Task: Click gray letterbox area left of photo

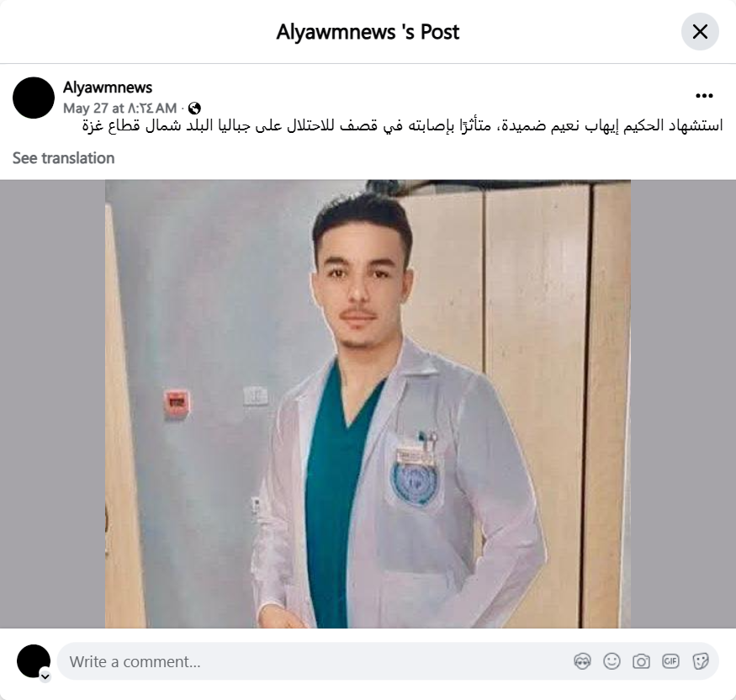Action: click(52, 404)
